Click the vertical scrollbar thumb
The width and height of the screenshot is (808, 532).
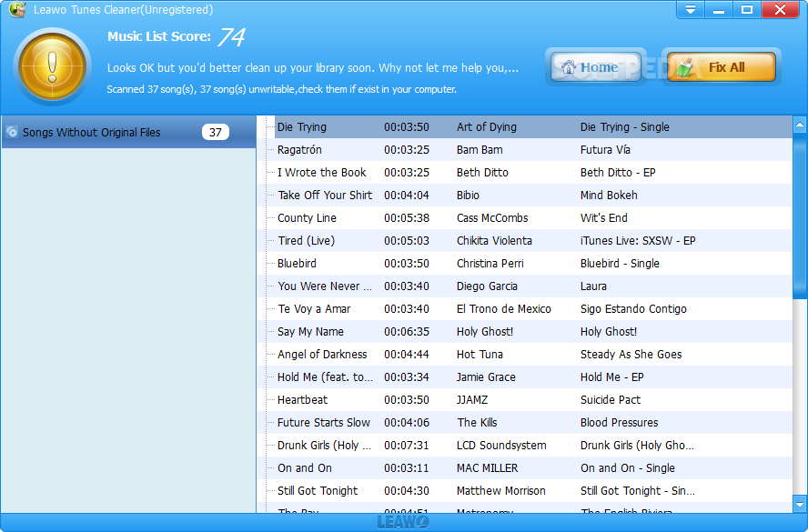799,215
